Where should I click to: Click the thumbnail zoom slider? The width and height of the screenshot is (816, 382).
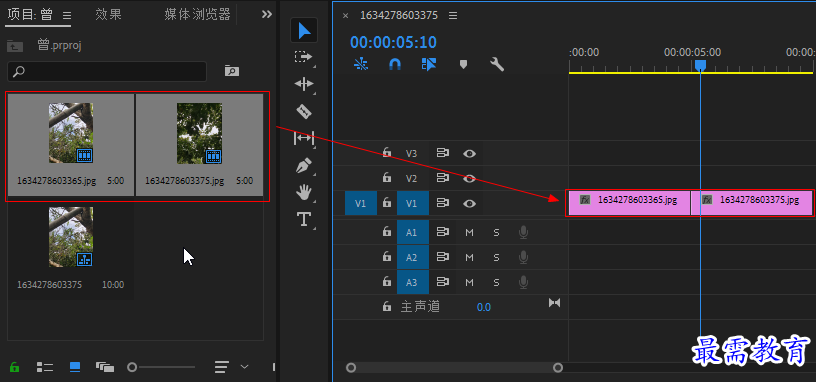161,367
